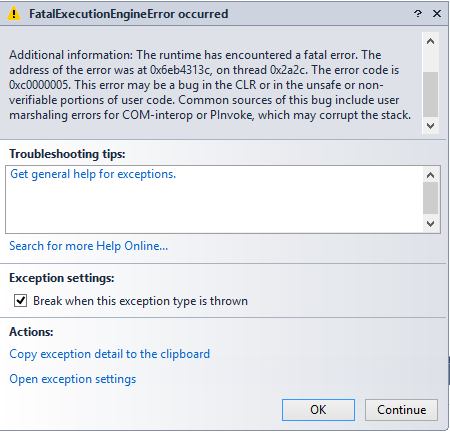This screenshot has width=450, height=433.
Task: Close the FatalExecutionEngineError dialog
Action: 437,14
